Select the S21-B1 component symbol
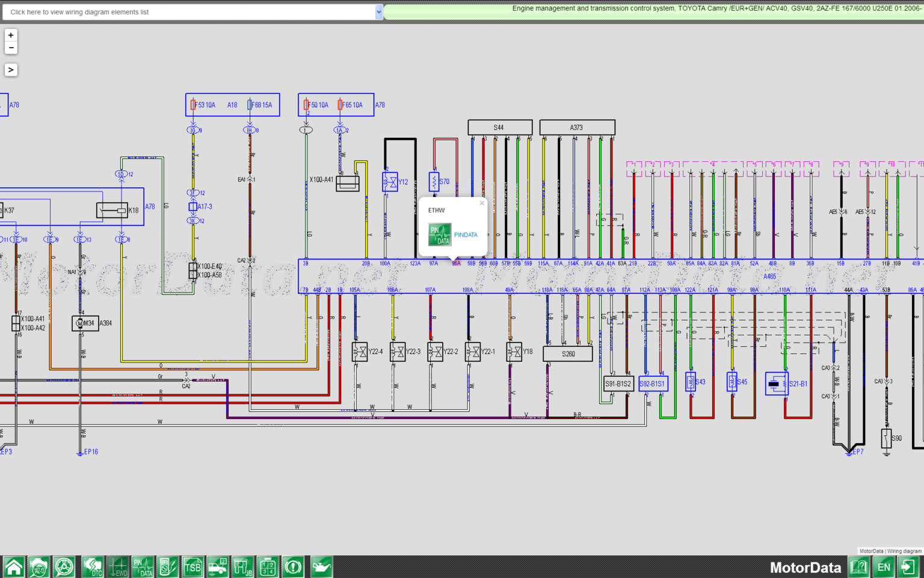Screen dimensions: 924x578 [777, 384]
